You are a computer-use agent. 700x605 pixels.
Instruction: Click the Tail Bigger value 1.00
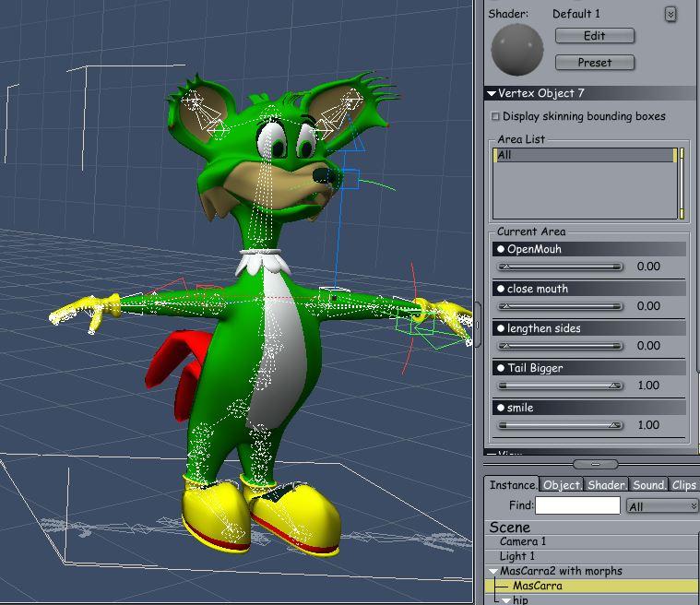(x=648, y=386)
